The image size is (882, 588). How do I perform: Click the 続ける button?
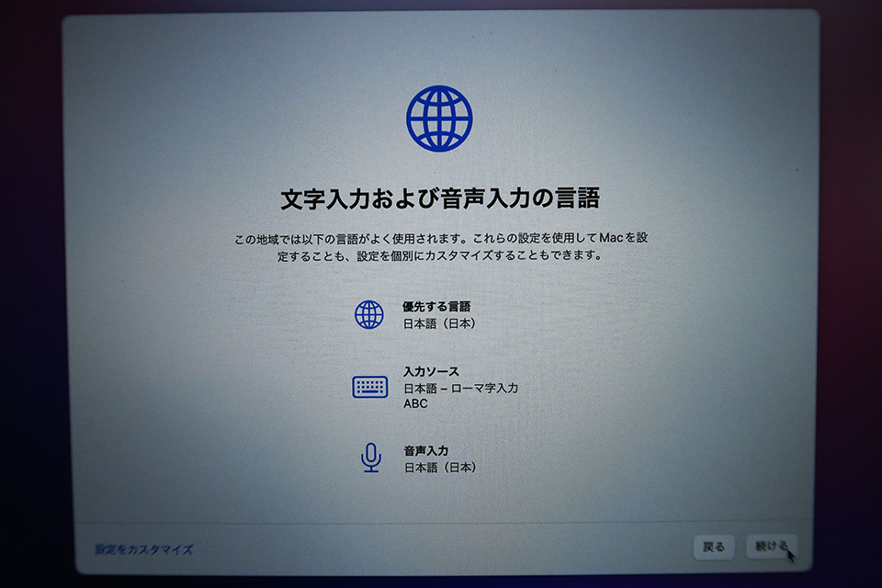(x=772, y=547)
